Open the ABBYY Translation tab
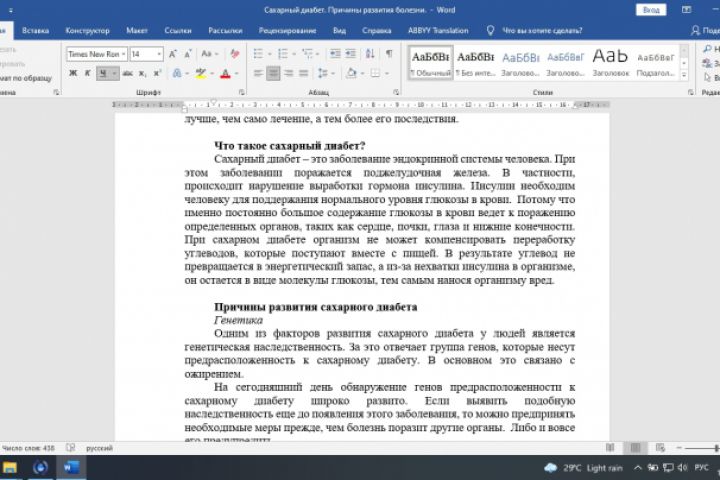The image size is (720, 480). pyautogui.click(x=438, y=31)
